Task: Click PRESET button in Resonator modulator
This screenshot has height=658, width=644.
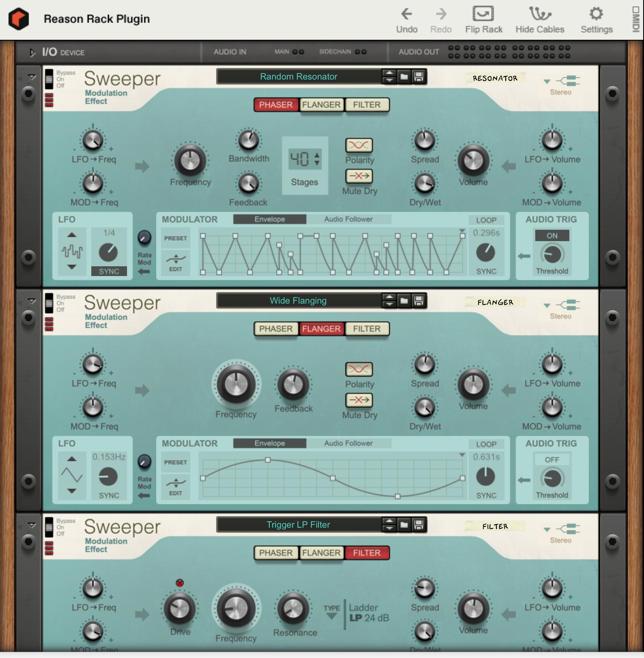Action: click(176, 238)
